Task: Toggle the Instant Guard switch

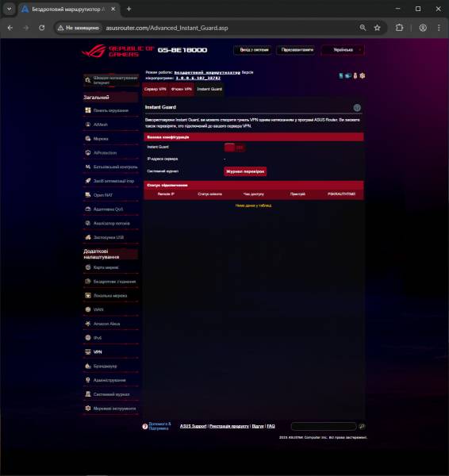Action: pyautogui.click(x=234, y=148)
